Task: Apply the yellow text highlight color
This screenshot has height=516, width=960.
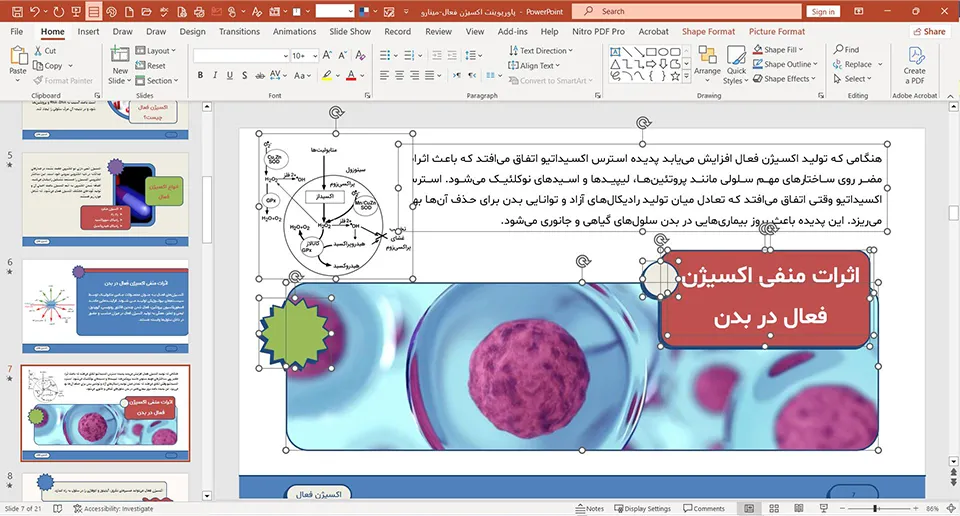Action: [x=327, y=75]
